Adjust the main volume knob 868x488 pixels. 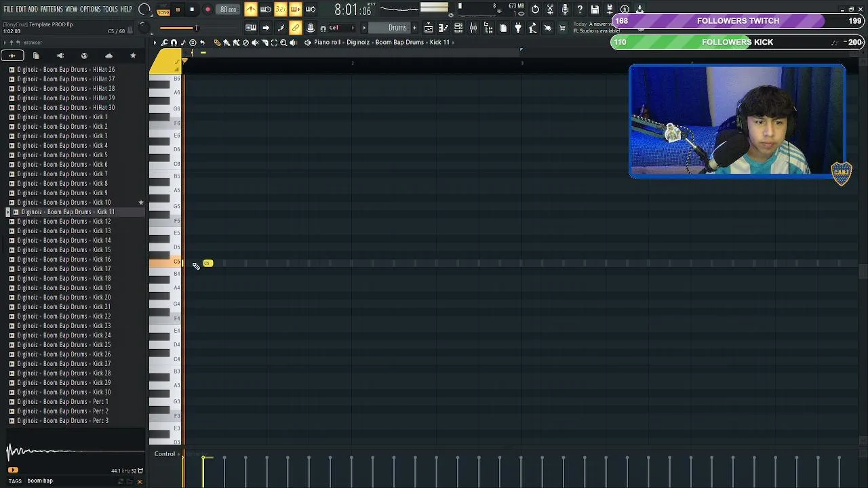144,9
